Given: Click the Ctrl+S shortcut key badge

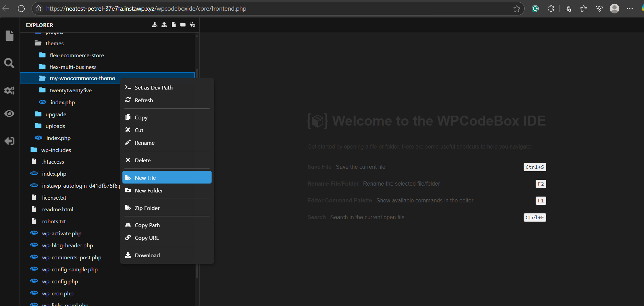Looking at the screenshot, I should coord(535,167).
